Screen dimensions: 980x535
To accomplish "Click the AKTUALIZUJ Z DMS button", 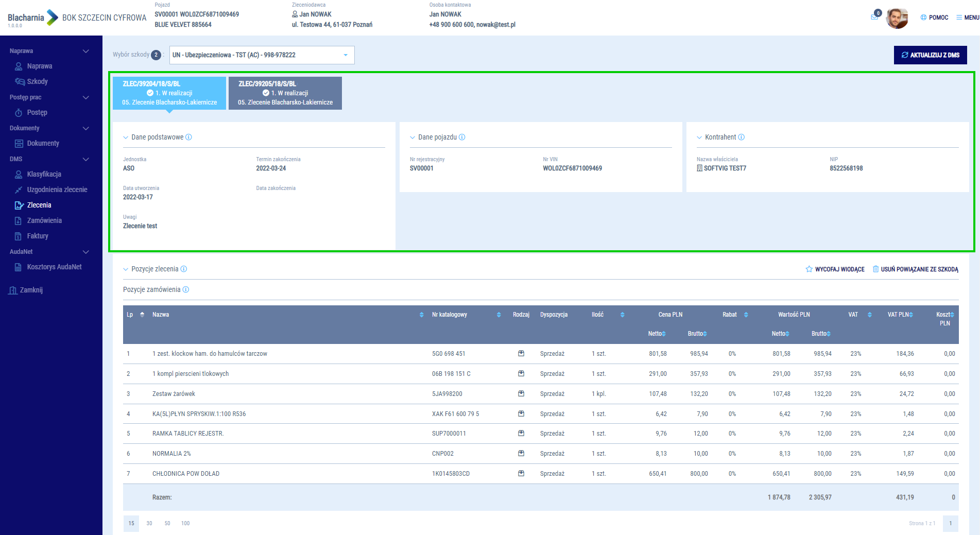I will 930,55.
